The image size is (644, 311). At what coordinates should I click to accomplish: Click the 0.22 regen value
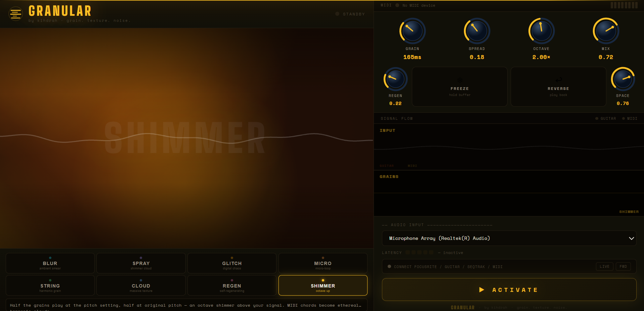click(x=395, y=104)
